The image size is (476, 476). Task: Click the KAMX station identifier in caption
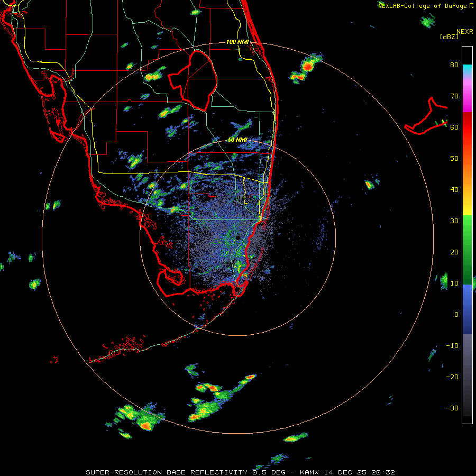[310, 472]
